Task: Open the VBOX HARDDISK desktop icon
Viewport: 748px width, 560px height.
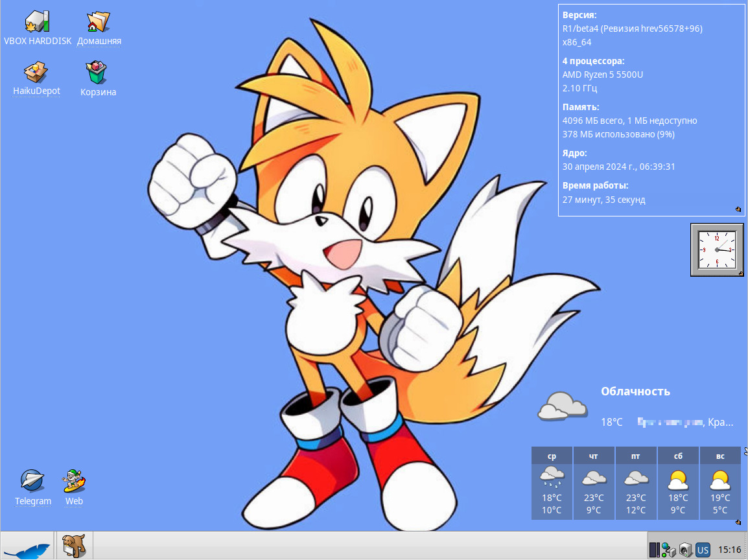Action: coord(36,22)
